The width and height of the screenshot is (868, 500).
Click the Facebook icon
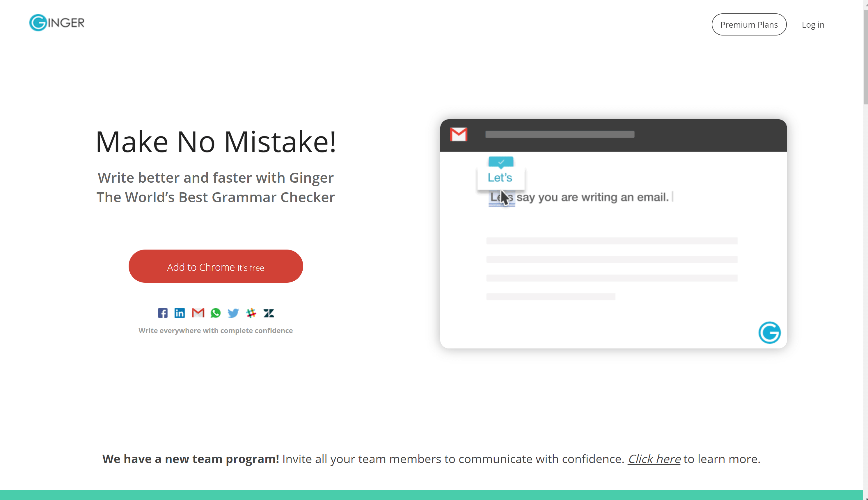[x=162, y=313]
